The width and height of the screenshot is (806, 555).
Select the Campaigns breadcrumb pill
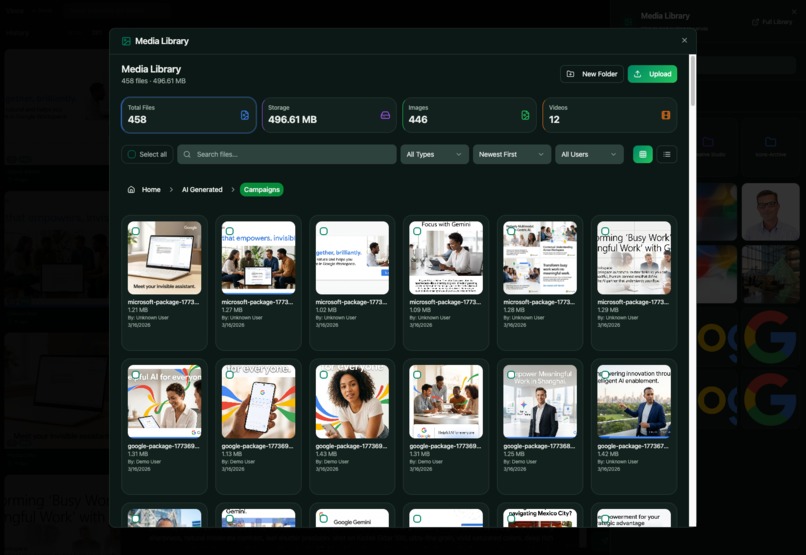point(262,190)
